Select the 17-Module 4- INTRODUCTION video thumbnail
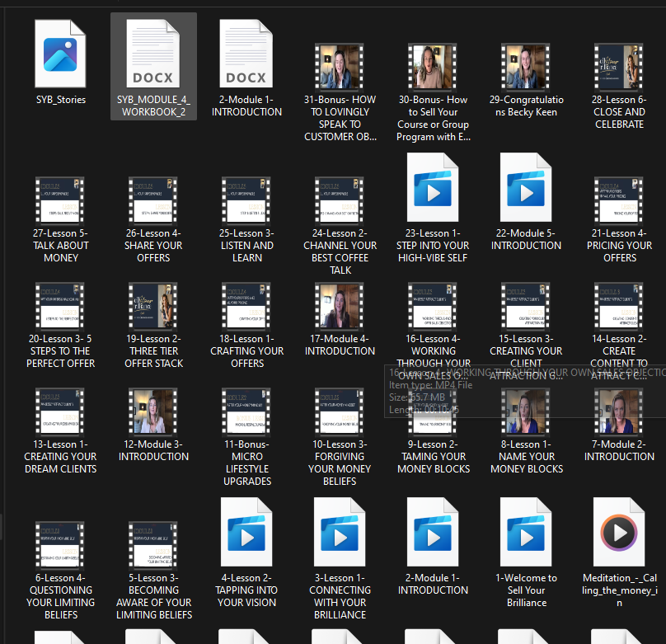Viewport: 666px width, 644px height. click(x=340, y=305)
